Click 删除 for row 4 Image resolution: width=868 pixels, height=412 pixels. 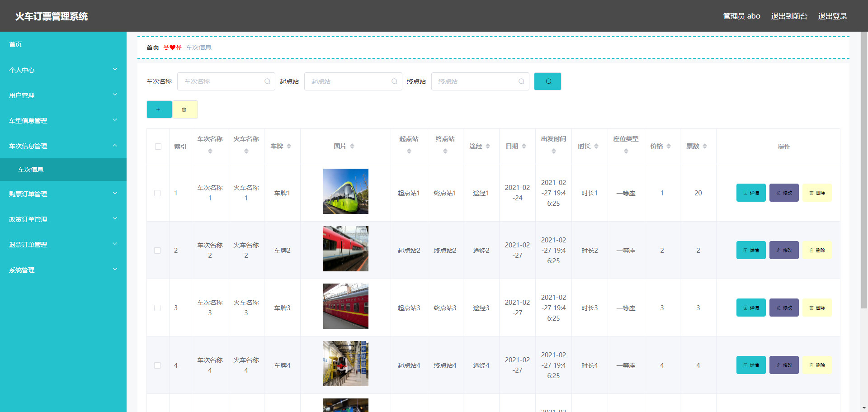tap(817, 365)
